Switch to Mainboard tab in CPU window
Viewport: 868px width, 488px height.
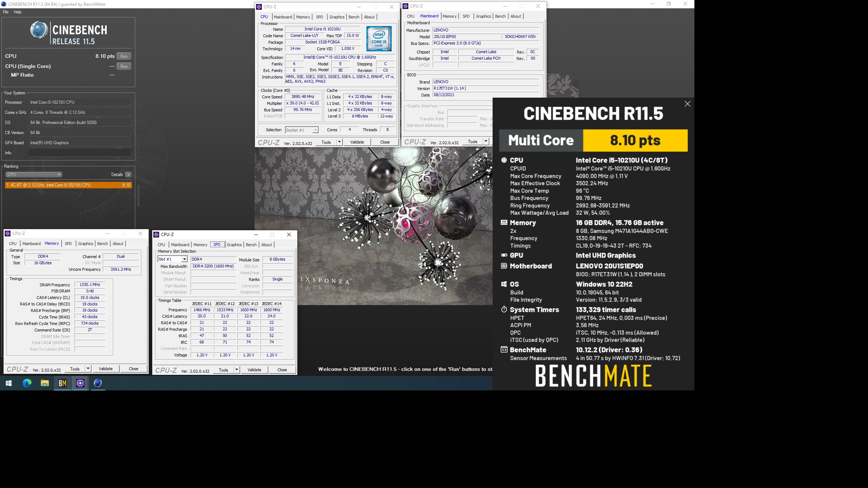point(283,17)
